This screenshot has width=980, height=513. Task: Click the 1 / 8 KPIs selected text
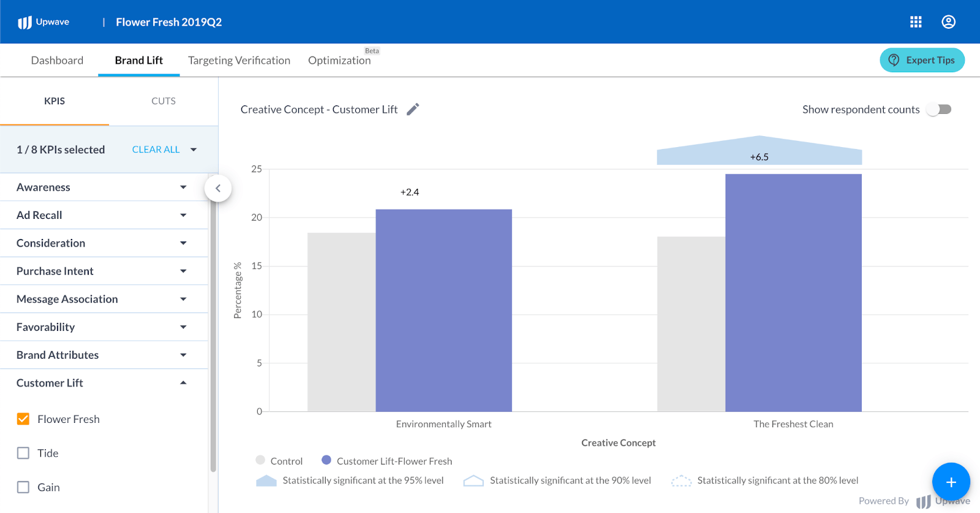point(61,150)
